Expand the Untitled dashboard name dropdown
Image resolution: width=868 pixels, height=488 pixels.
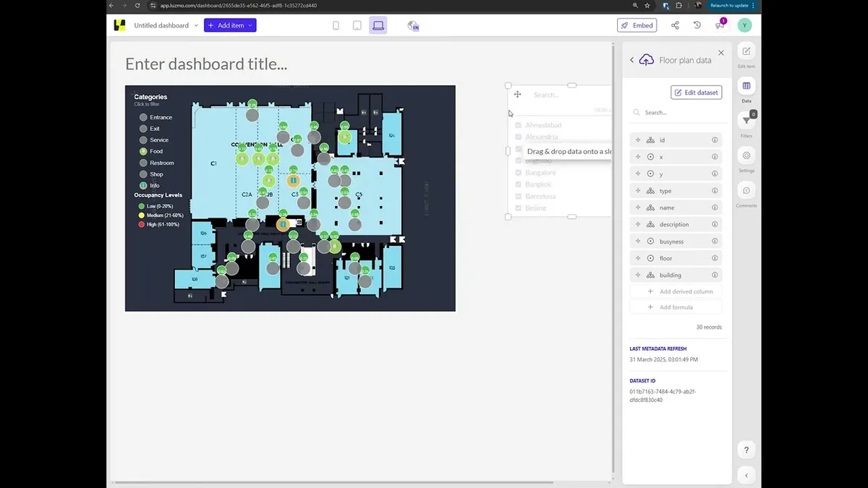coord(195,25)
